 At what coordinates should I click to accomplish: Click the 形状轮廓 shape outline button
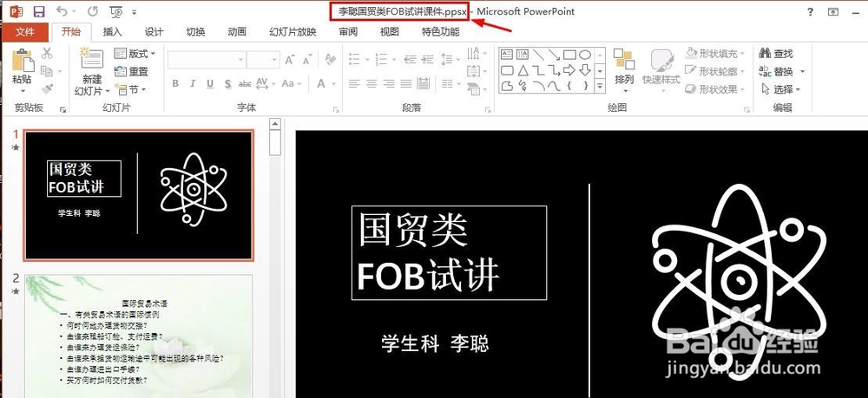pyautogui.click(x=714, y=71)
